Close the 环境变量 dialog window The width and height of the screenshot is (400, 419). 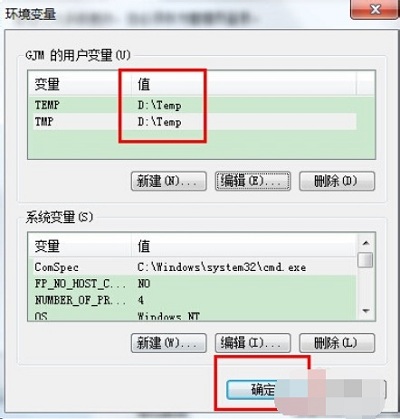[375, 9]
